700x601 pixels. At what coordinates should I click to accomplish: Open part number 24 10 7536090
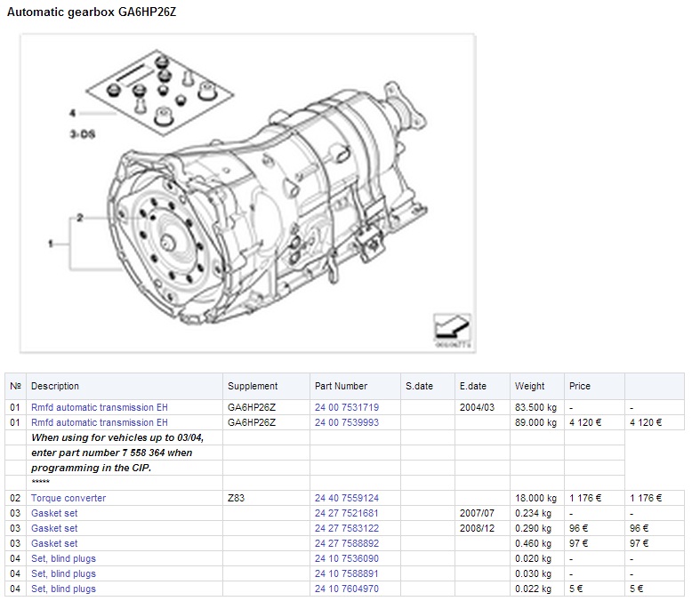[346, 558]
